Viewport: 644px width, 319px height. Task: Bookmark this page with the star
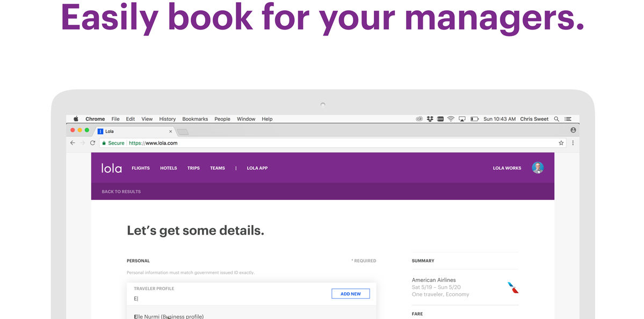(x=561, y=143)
